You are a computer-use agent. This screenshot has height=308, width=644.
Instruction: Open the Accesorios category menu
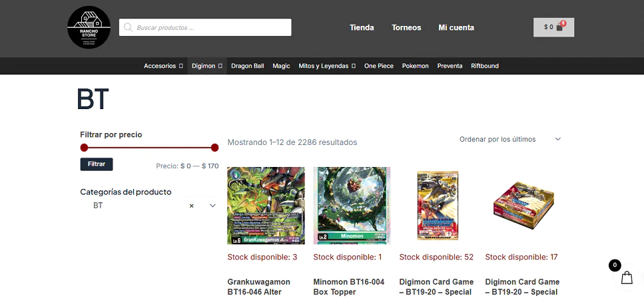point(160,66)
